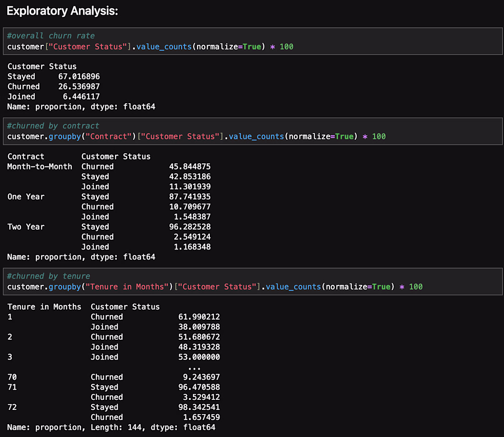This screenshot has height=437, width=504.
Task: Click the "Tenure in Months" output column header
Action: (x=44, y=307)
